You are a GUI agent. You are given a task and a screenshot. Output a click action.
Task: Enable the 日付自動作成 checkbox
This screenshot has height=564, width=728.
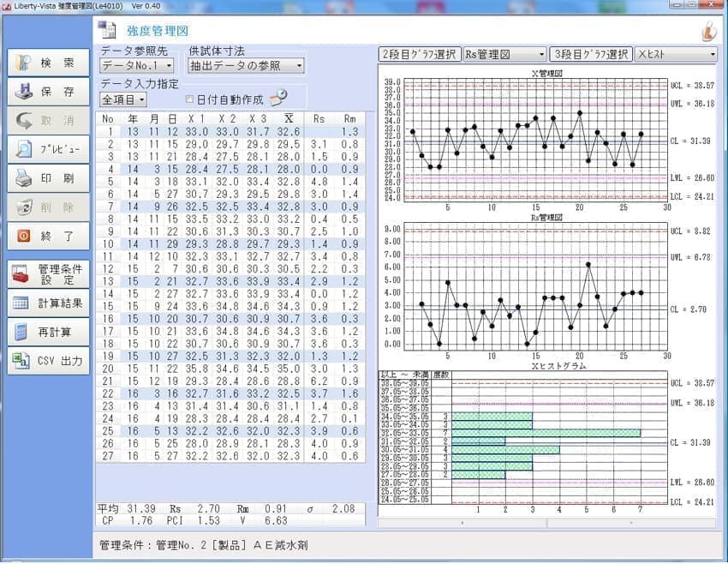click(x=189, y=99)
